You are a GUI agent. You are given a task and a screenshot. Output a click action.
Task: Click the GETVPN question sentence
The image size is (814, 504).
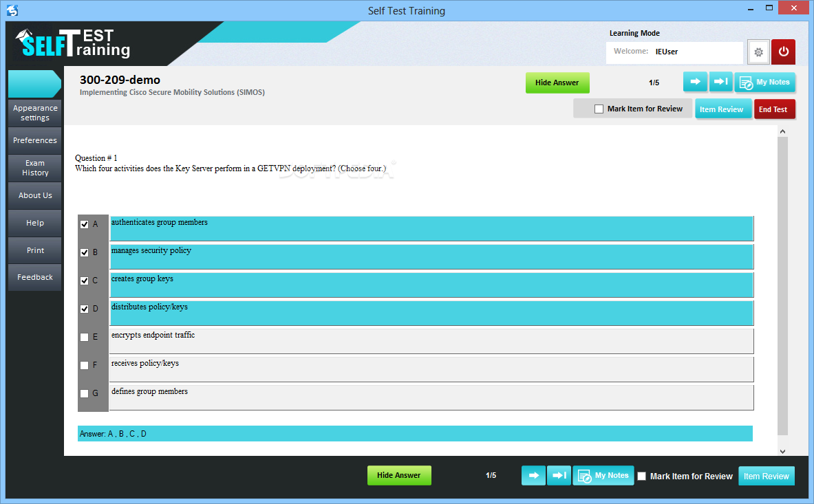pyautogui.click(x=231, y=168)
